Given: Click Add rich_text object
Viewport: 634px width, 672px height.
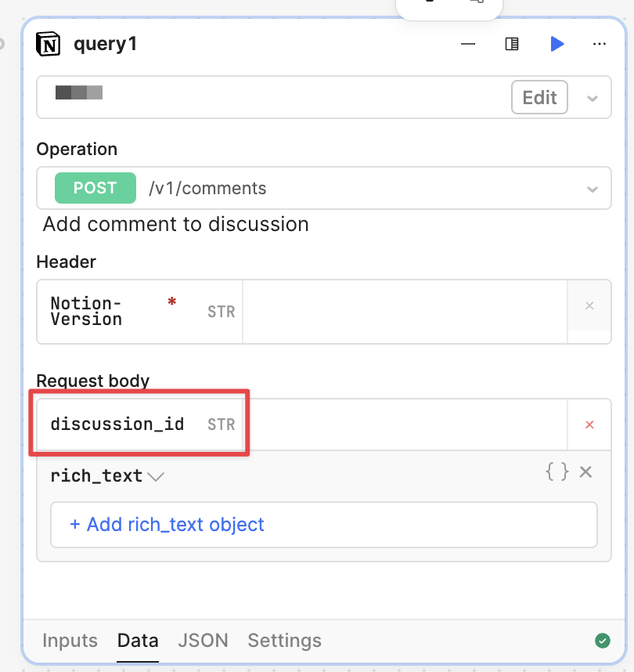Looking at the screenshot, I should pyautogui.click(x=167, y=525).
